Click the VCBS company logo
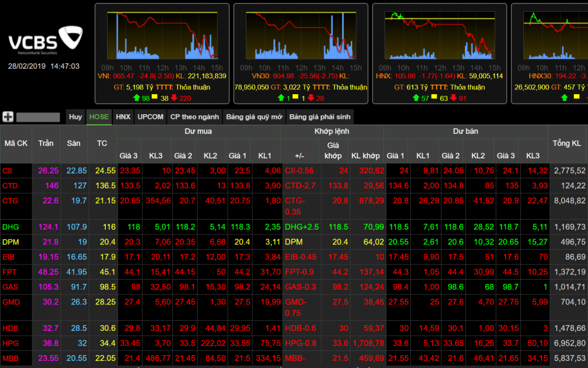This screenshot has height=368, width=588. coord(44,40)
